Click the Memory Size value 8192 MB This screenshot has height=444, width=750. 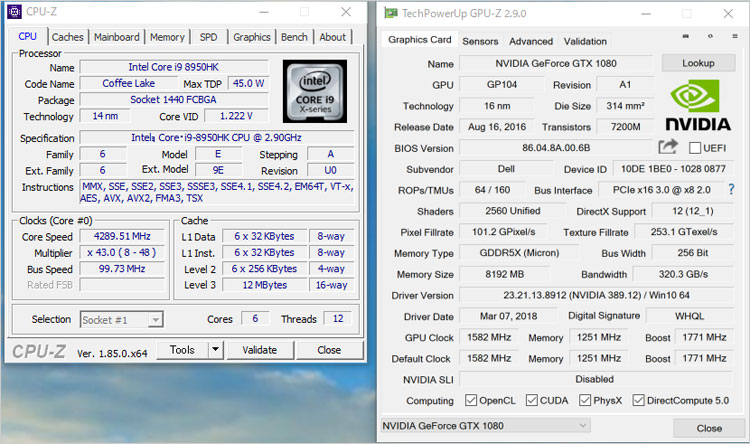[504, 274]
